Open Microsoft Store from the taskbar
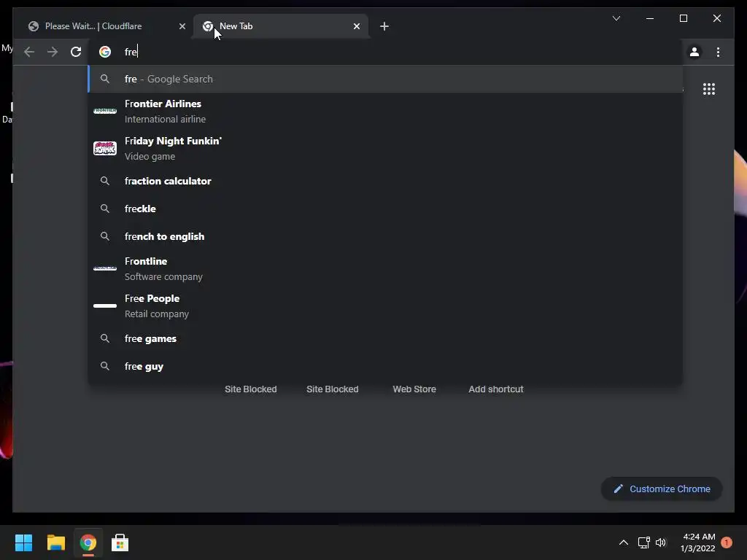This screenshot has width=747, height=560. tap(120, 542)
